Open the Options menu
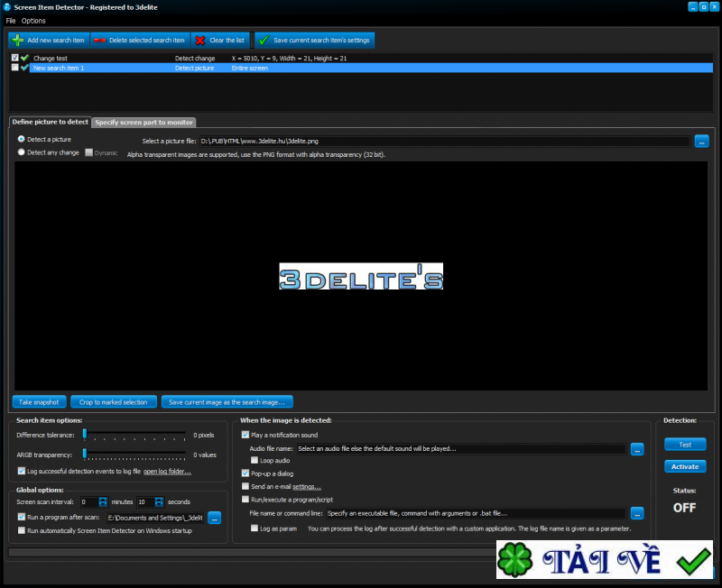The width and height of the screenshot is (722, 588). tap(32, 20)
